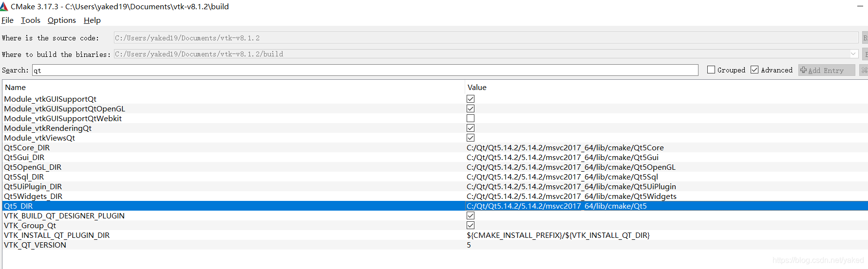Uncheck Module_vtkGUISupportQt checkbox
This screenshot has width=868, height=269.
471,99
